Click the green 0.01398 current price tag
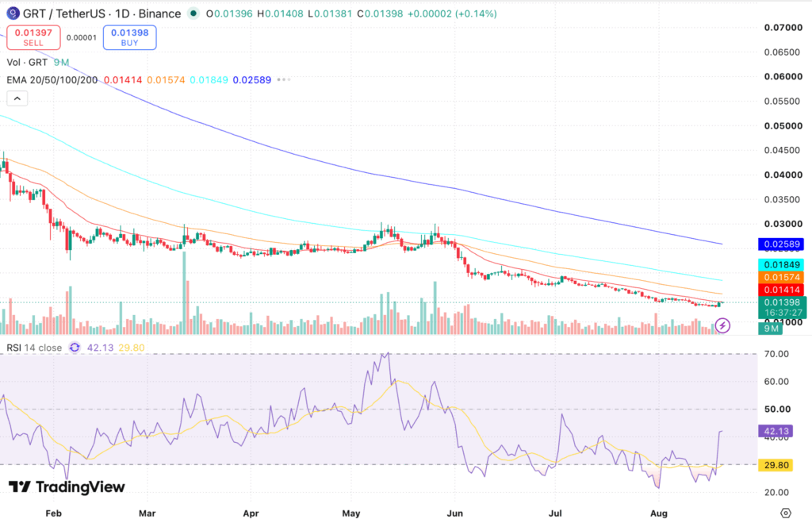This screenshot has height=523, width=812. click(783, 302)
